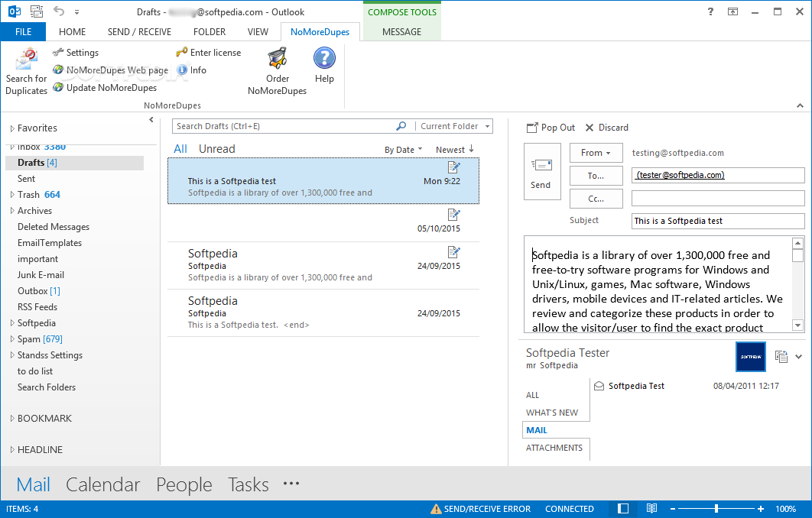Screen dimensions: 812x518
Task: Expand the HEADLINE group
Action: point(12,450)
